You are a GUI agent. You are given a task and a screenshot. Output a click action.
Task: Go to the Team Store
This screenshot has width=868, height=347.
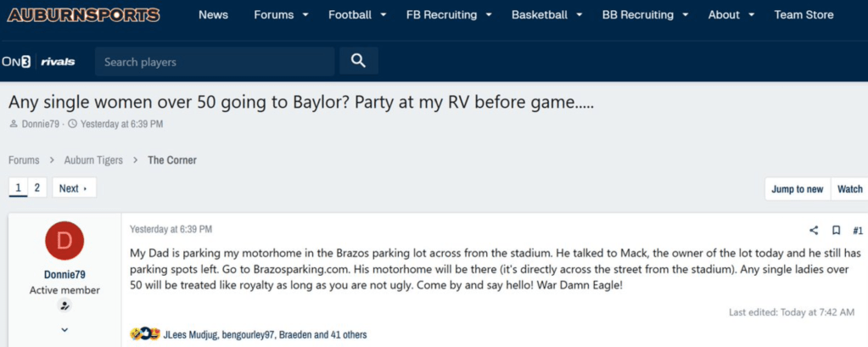click(804, 14)
